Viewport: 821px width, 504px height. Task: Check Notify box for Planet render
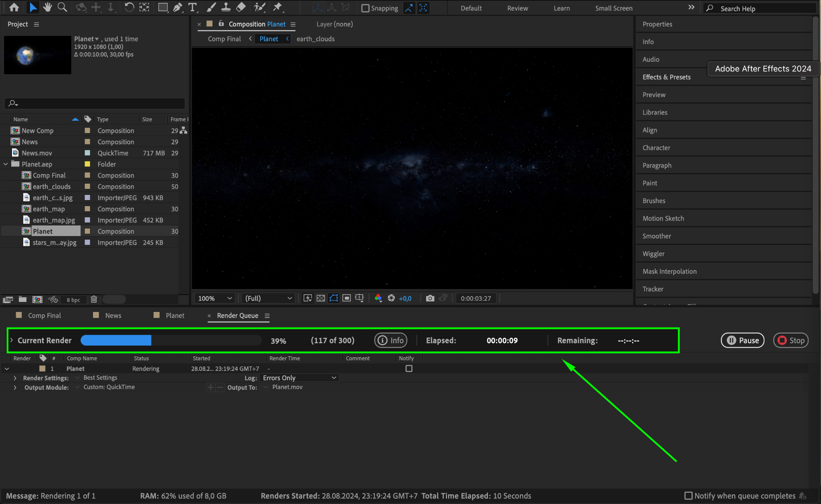408,368
